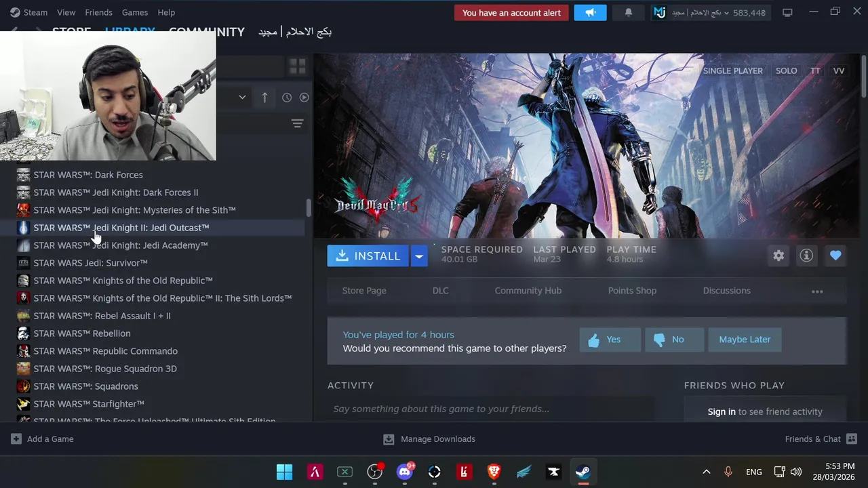The image size is (868, 488).
Task: Open the Windows Start button
Action: (285, 472)
